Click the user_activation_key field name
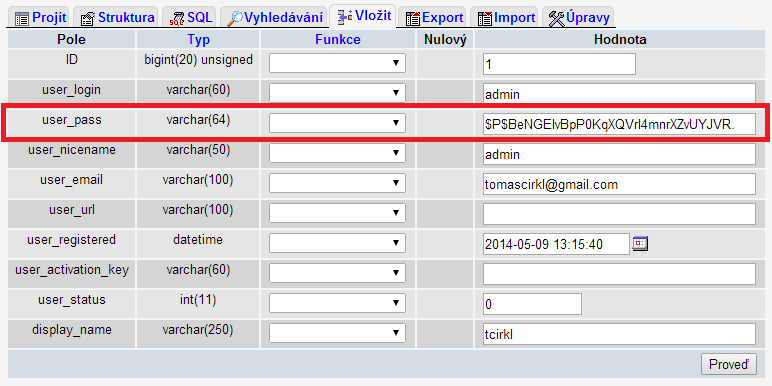Image resolution: width=772 pixels, height=386 pixels. 72,270
